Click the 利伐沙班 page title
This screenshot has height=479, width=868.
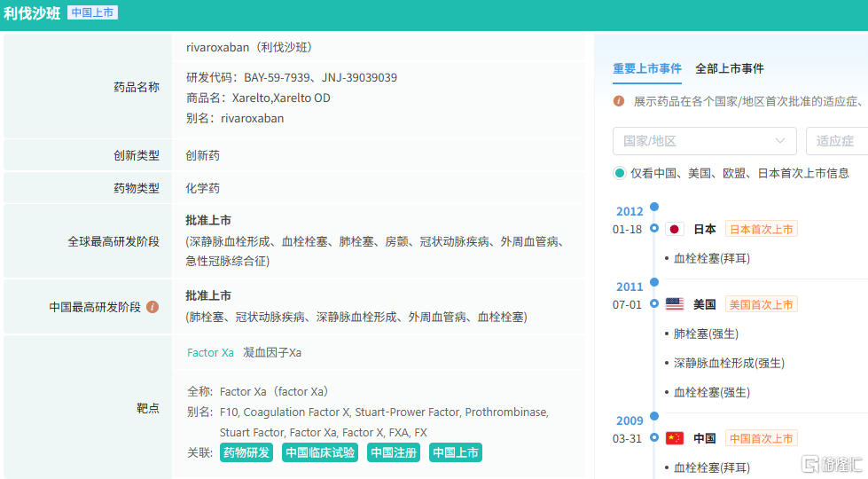(x=32, y=13)
